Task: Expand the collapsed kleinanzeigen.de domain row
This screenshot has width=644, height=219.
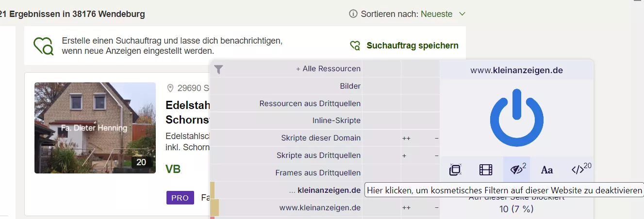Action: point(325,190)
